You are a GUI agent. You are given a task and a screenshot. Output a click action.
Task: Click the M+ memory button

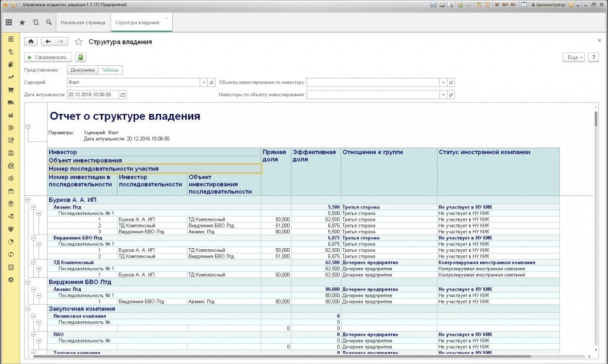click(505, 5)
